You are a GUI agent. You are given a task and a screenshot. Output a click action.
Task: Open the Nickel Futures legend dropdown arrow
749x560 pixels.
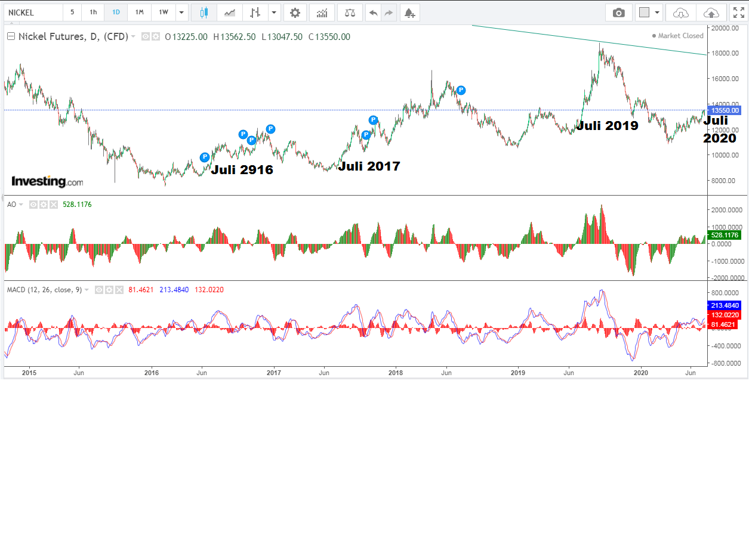(133, 36)
